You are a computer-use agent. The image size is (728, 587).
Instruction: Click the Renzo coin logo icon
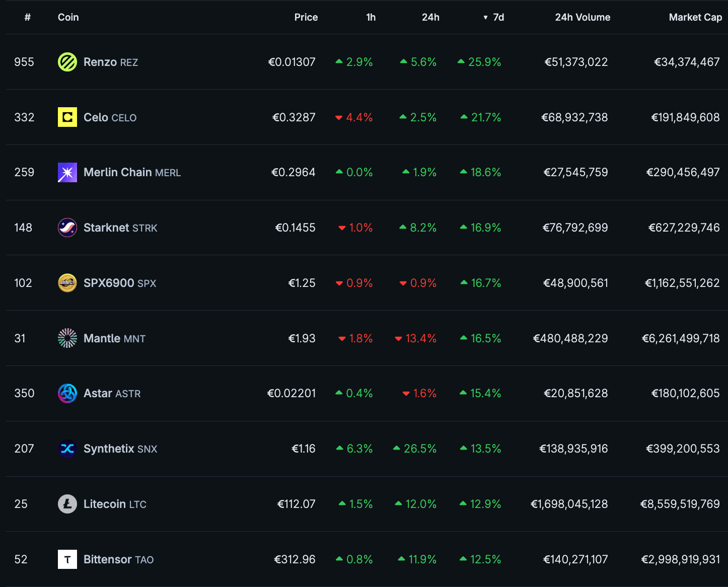tap(67, 62)
